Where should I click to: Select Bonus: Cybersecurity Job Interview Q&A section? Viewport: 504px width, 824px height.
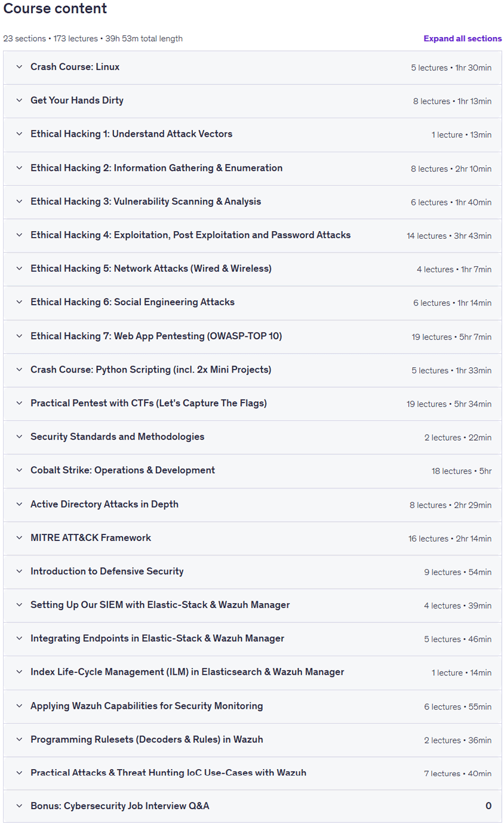pos(252,806)
